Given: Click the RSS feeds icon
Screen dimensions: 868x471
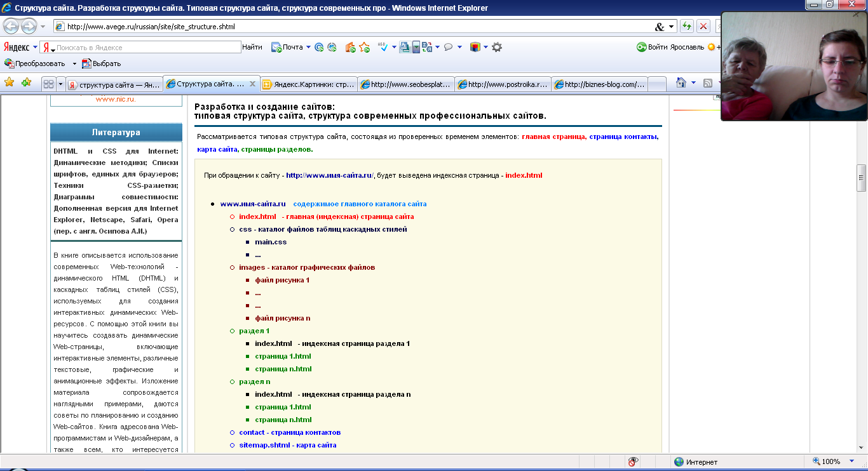Looking at the screenshot, I should tap(707, 83).
